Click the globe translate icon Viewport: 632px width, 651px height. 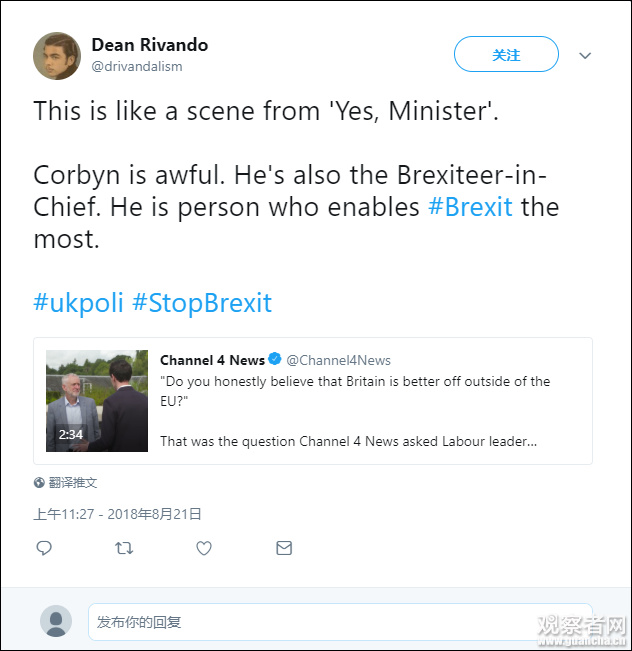pos(39,482)
